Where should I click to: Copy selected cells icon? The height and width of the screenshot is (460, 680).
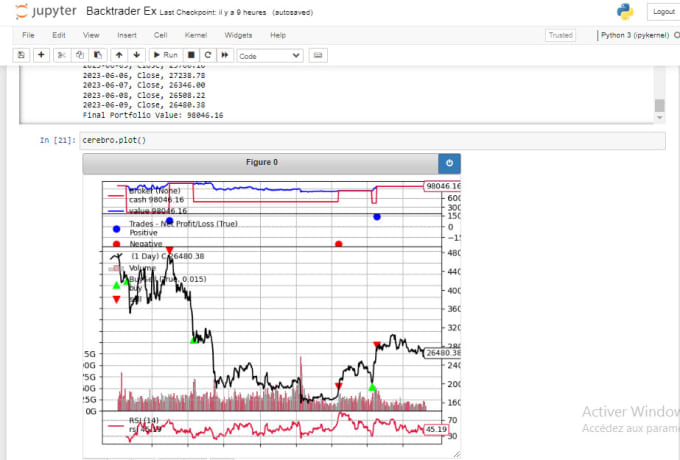(79, 55)
